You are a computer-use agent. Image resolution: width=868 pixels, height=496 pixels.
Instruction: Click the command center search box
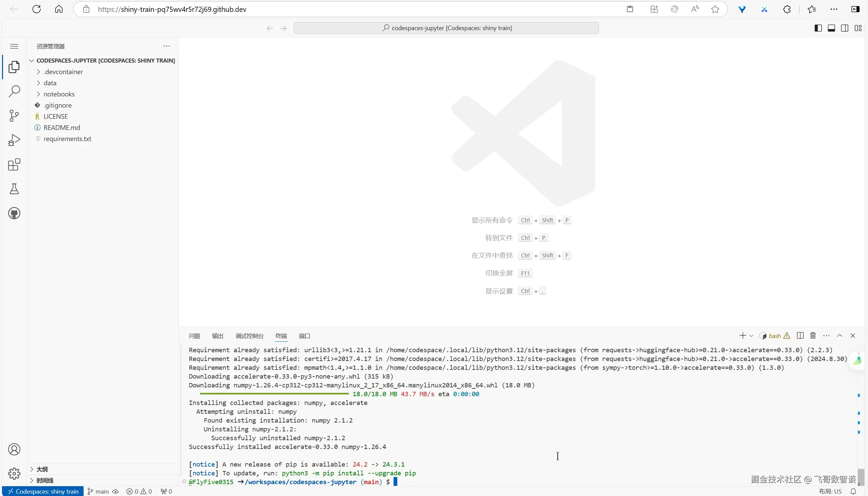point(446,28)
